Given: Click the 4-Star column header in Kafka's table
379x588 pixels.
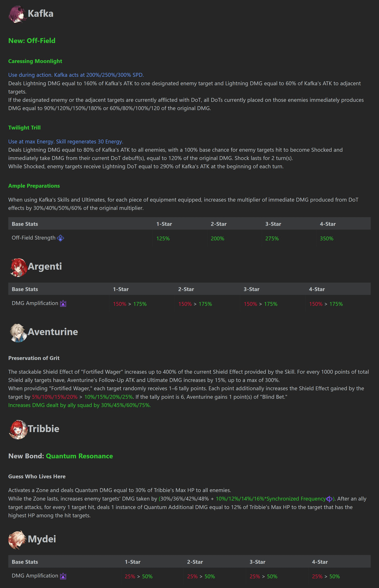Looking at the screenshot, I should click(x=327, y=224).
